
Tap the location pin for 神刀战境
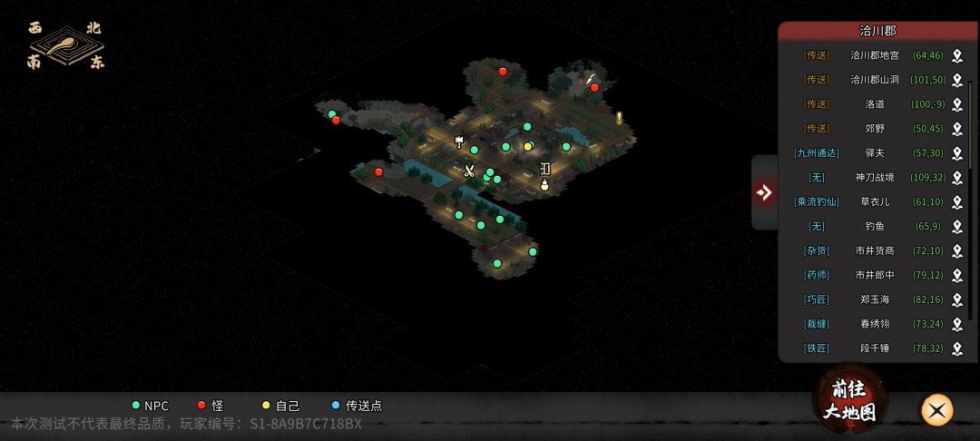[x=957, y=178]
